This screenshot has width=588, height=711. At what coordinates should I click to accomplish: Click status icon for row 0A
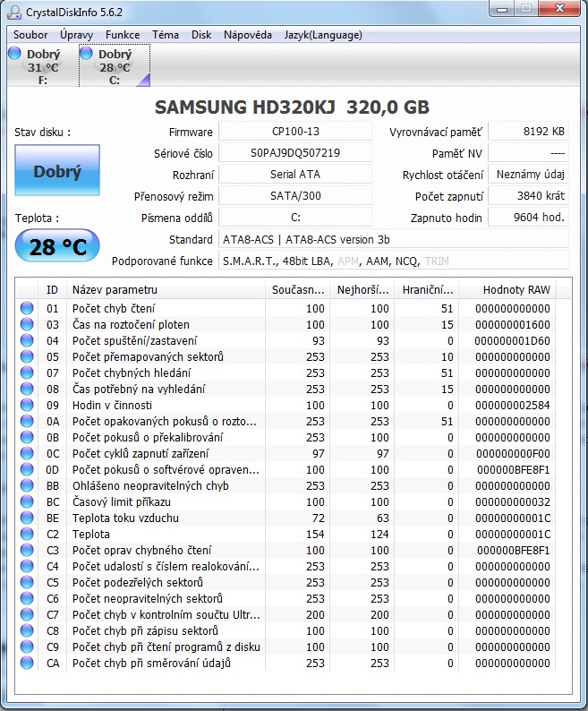pyautogui.click(x=27, y=421)
